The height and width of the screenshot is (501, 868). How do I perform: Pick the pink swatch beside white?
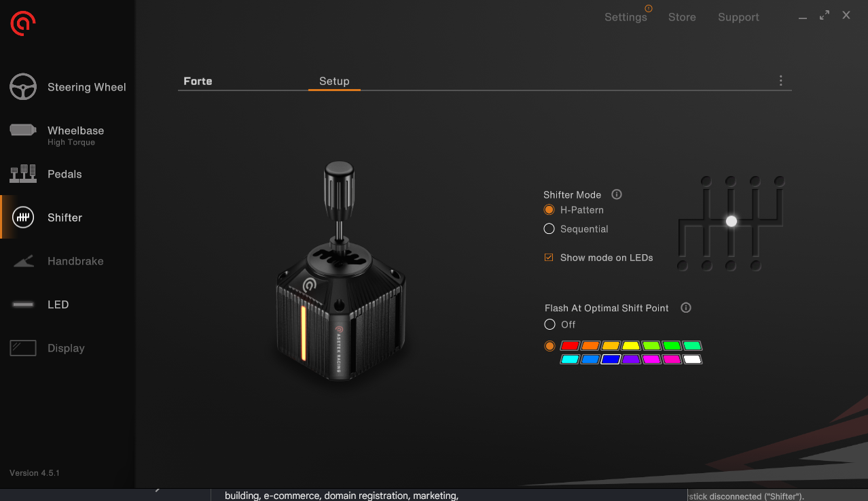[x=672, y=359]
